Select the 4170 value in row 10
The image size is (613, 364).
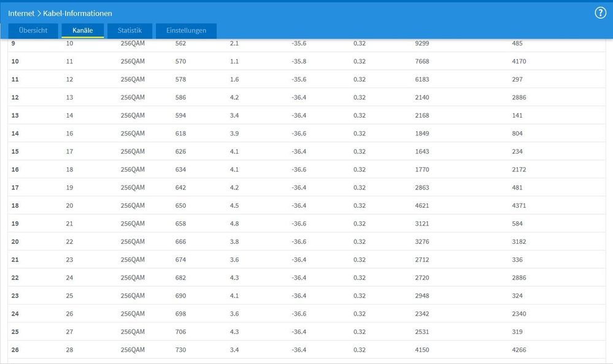click(519, 61)
